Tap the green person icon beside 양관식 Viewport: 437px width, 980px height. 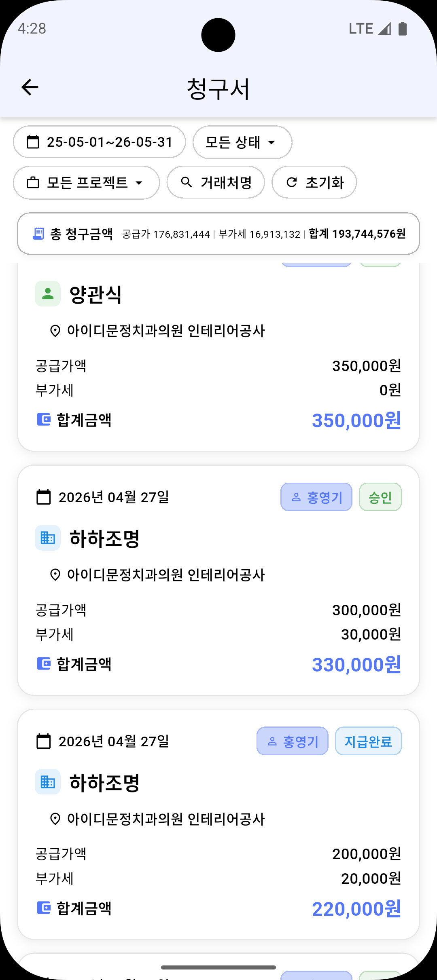[48, 294]
